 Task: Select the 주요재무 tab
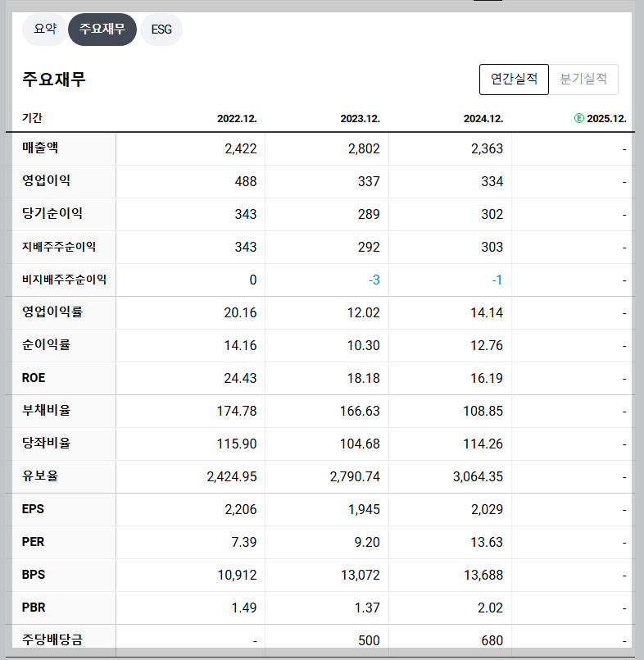[x=102, y=30]
